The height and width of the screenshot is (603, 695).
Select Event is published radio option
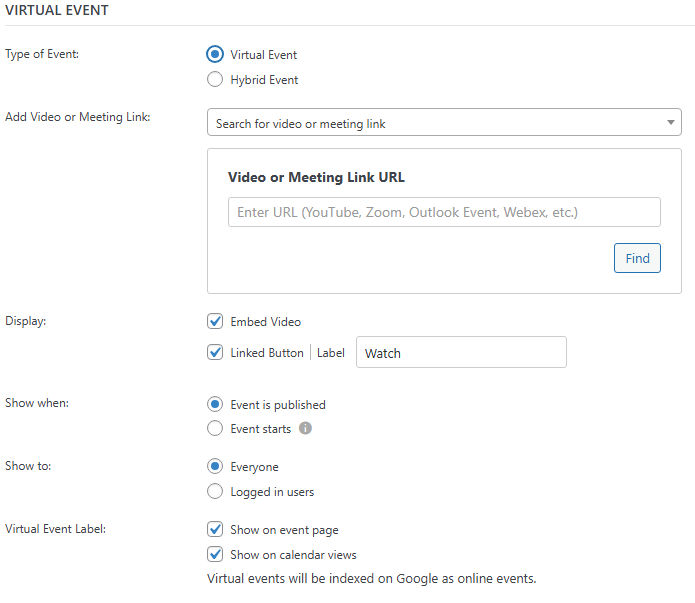coord(214,405)
